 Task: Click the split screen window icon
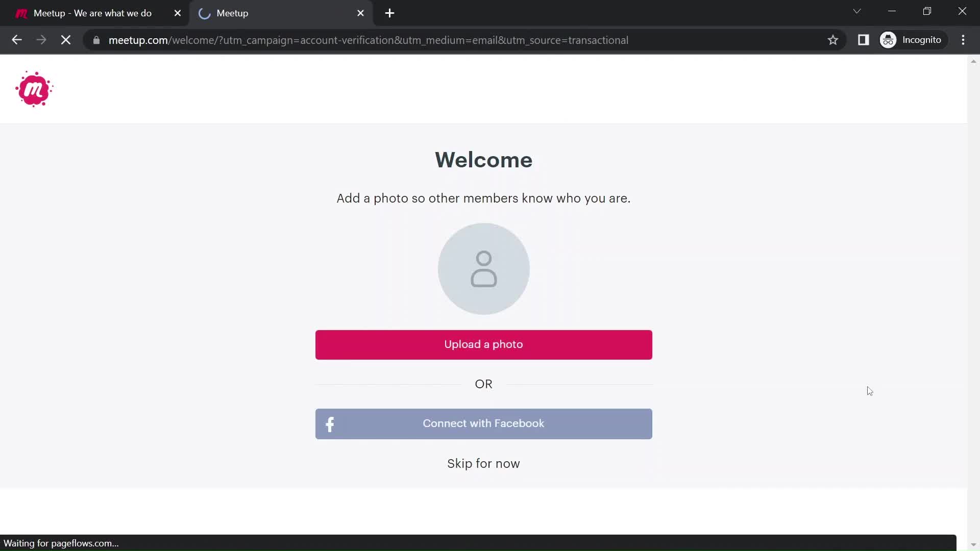[864, 40]
